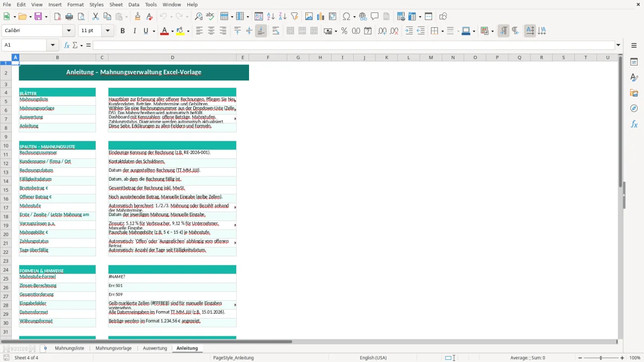Align text right
Screen dimensions: 644x362
tap(223, 31)
